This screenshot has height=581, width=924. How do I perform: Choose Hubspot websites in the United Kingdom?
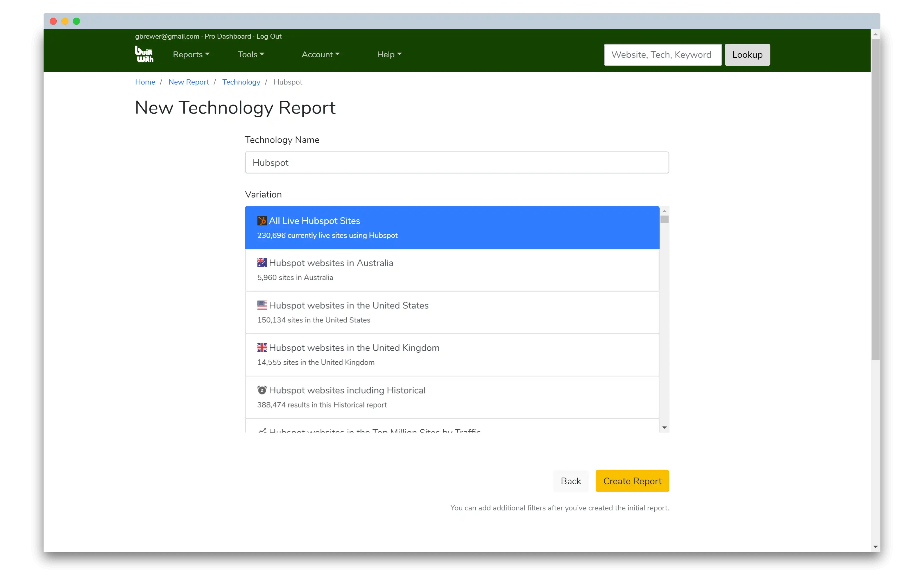[x=452, y=355]
